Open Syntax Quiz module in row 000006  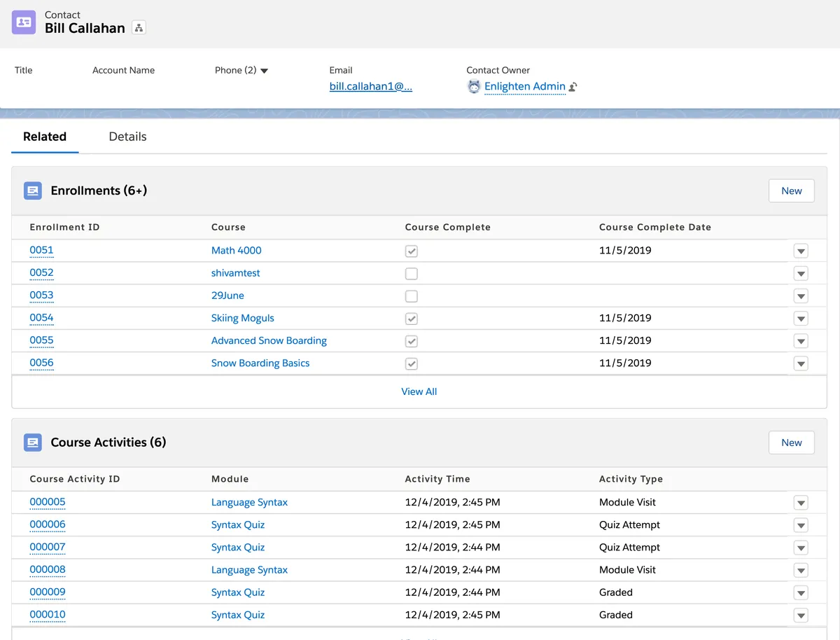tap(238, 525)
